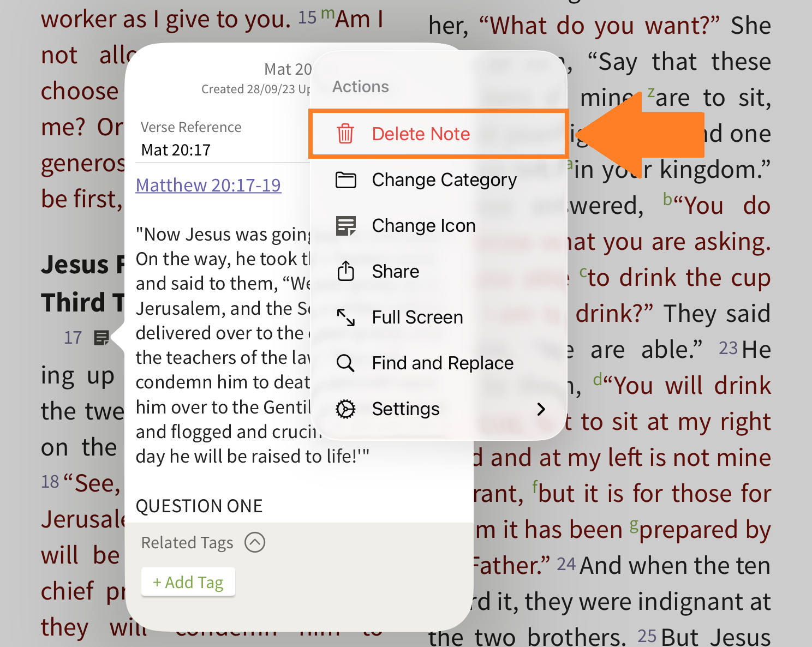Screen dimensions: 812x647
Task: Tap the Full Screen expand arrows icon
Action: [345, 317]
